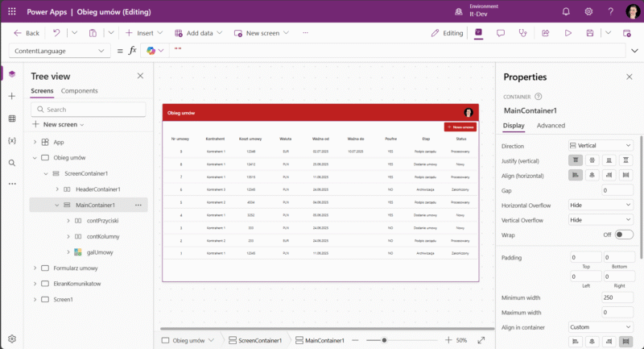Expand the Formularz umowy screen node
The height and width of the screenshot is (349, 644).
(35, 268)
